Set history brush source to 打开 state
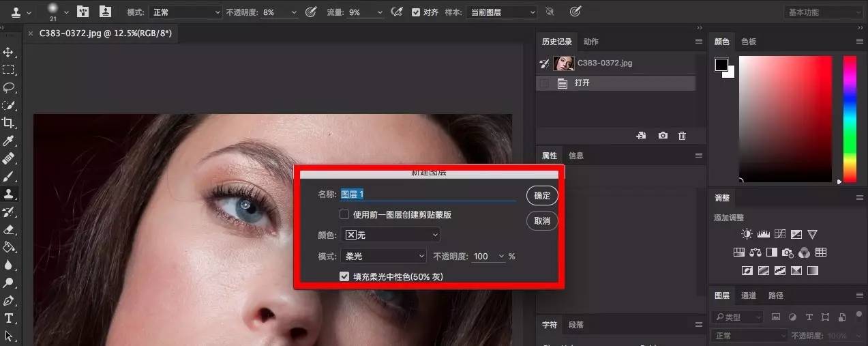Viewport: 868px width, 346px height. coord(544,83)
